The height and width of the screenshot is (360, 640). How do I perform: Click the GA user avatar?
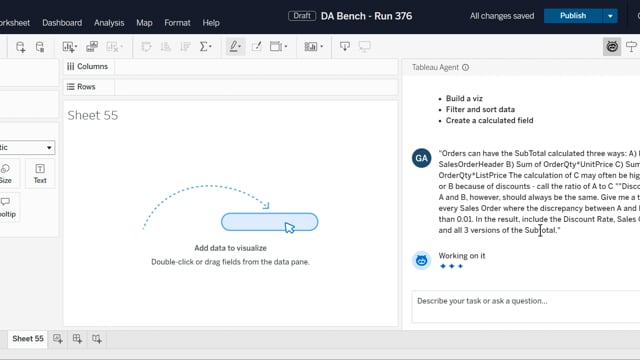pos(422,158)
